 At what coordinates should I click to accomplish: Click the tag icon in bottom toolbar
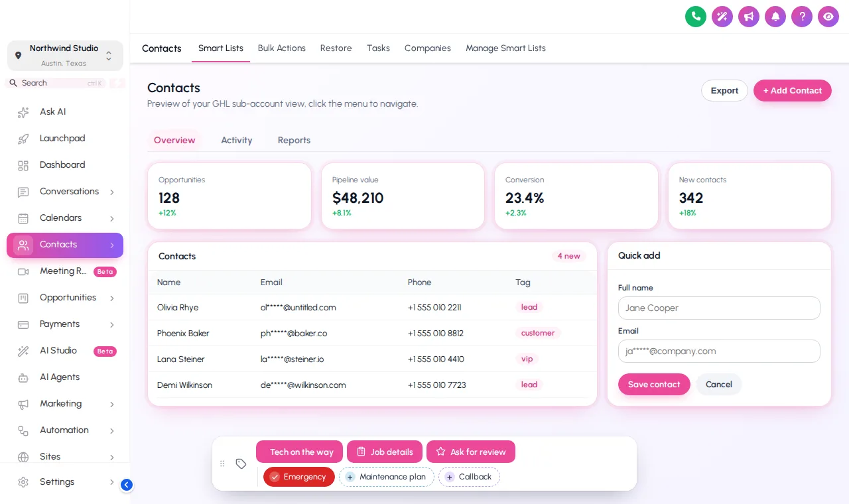241,464
